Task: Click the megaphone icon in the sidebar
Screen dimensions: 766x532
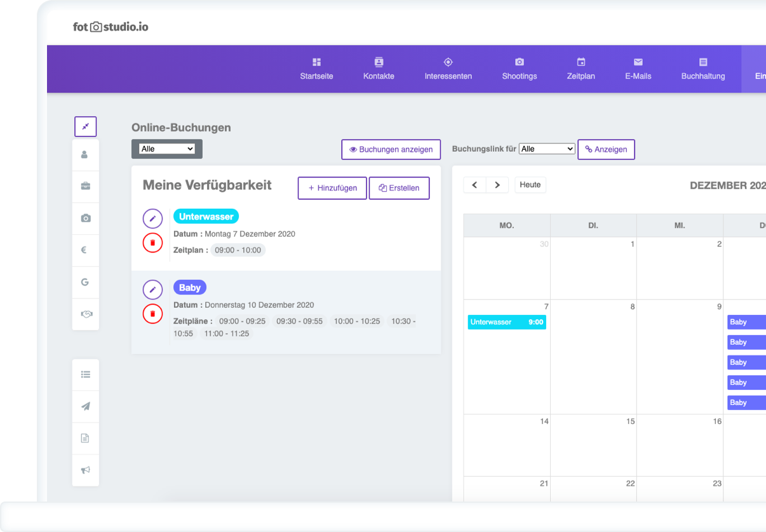Action: (85, 470)
